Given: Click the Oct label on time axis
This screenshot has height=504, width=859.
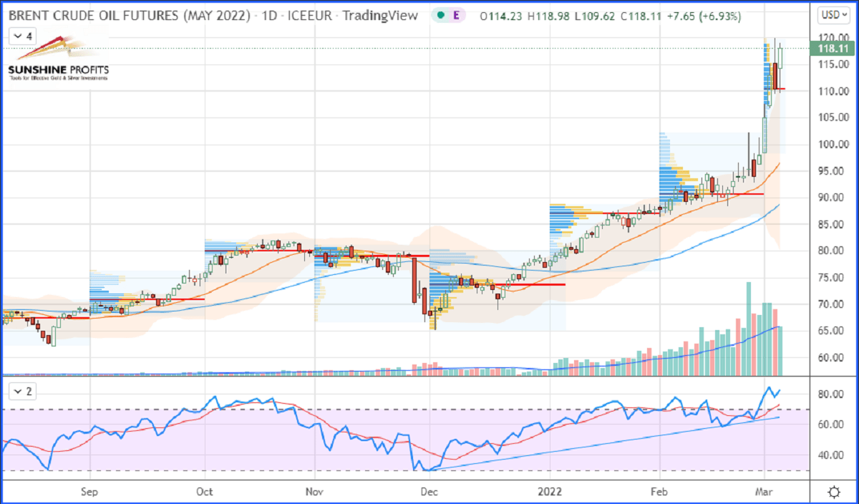Looking at the screenshot, I should coord(205,492).
